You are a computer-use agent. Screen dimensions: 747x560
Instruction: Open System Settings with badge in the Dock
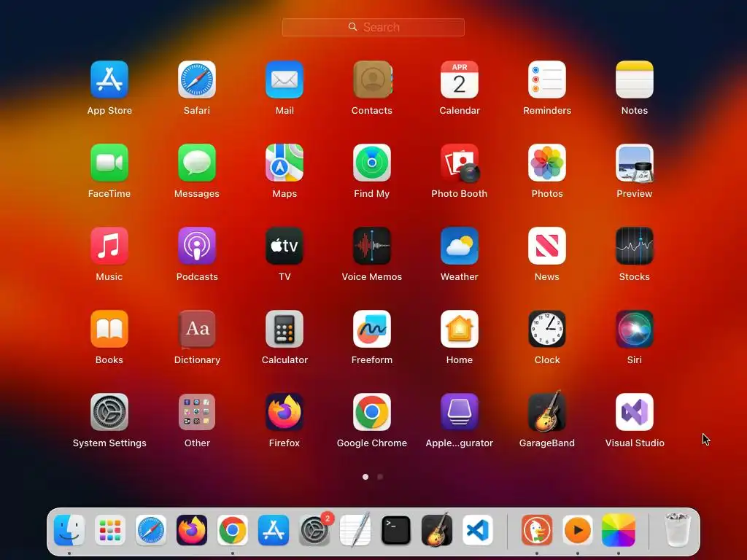click(314, 530)
